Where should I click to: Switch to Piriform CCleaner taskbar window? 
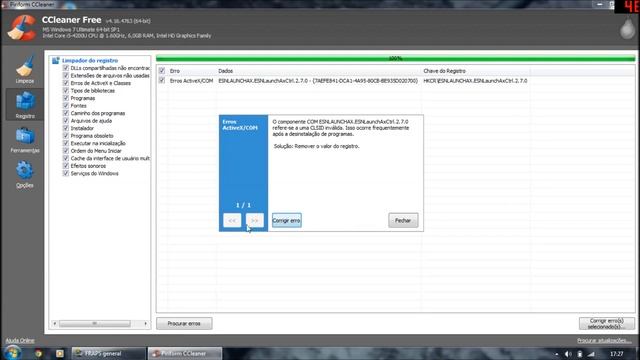click(185, 353)
